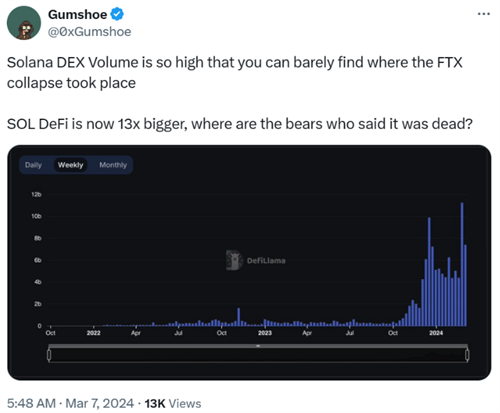Grab the right range handle under chart
Image resolution: width=500 pixels, height=413 pixels.
point(467,355)
